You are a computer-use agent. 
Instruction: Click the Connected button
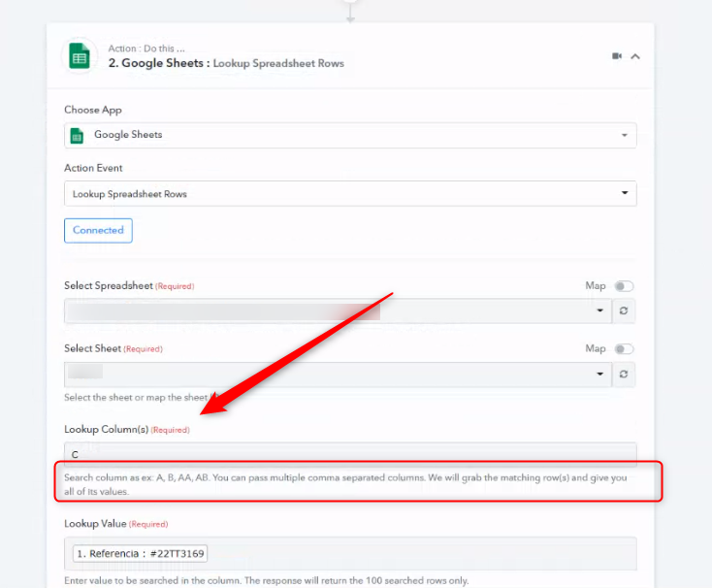(x=98, y=230)
